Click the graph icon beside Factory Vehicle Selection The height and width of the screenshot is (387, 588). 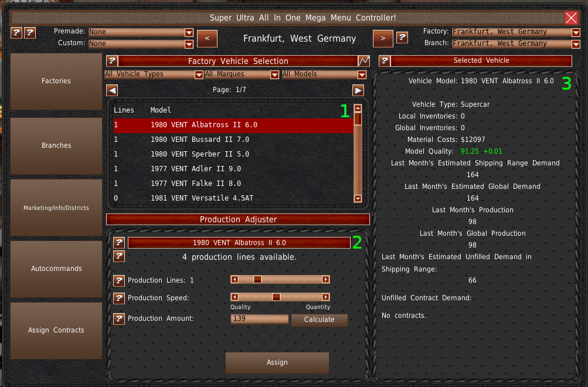click(x=364, y=61)
